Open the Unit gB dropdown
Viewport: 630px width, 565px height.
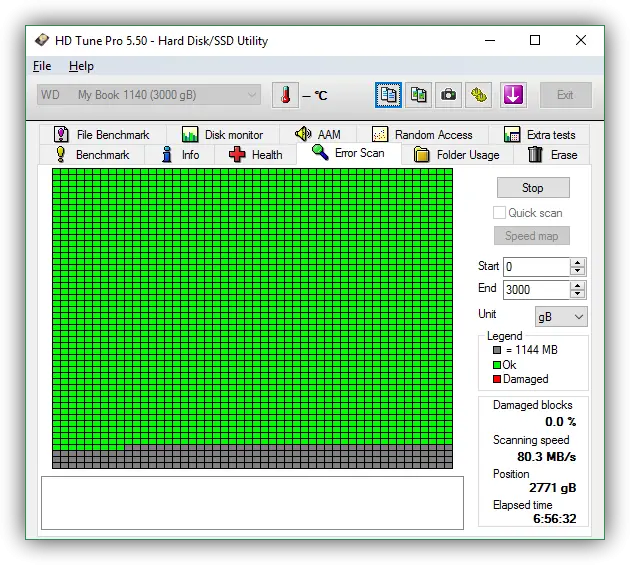pyautogui.click(x=561, y=317)
